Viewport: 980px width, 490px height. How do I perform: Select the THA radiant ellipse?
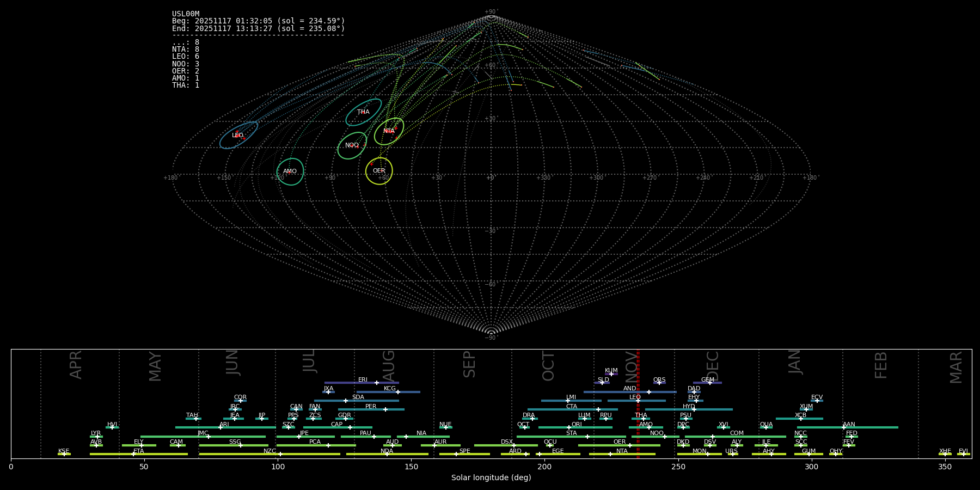pyautogui.click(x=363, y=112)
